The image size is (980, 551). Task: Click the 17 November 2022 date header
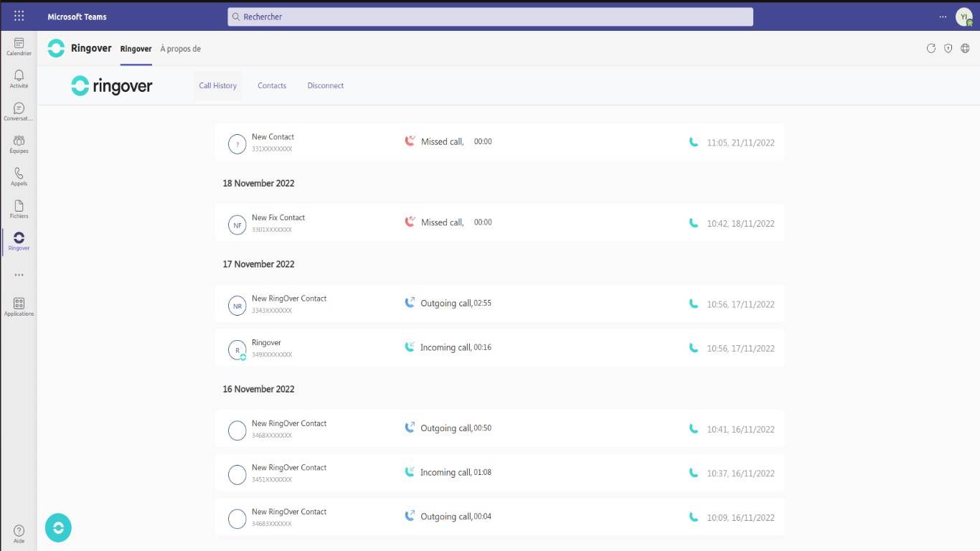[258, 264]
